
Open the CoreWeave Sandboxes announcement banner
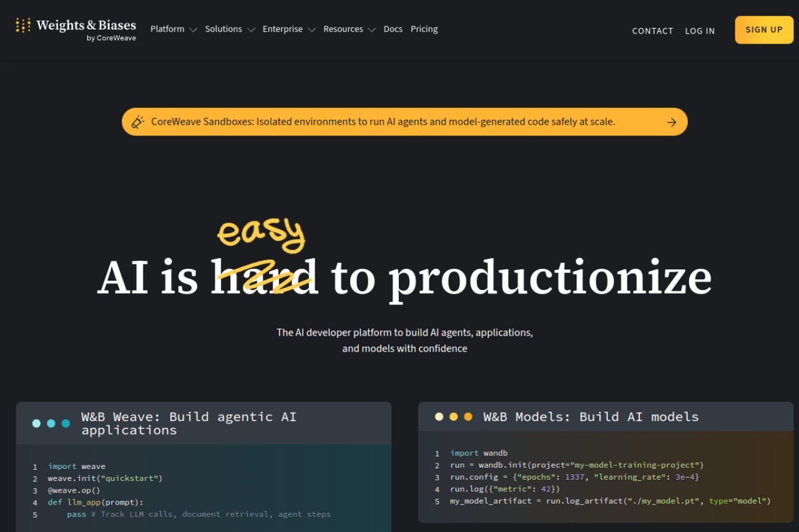[x=404, y=122]
